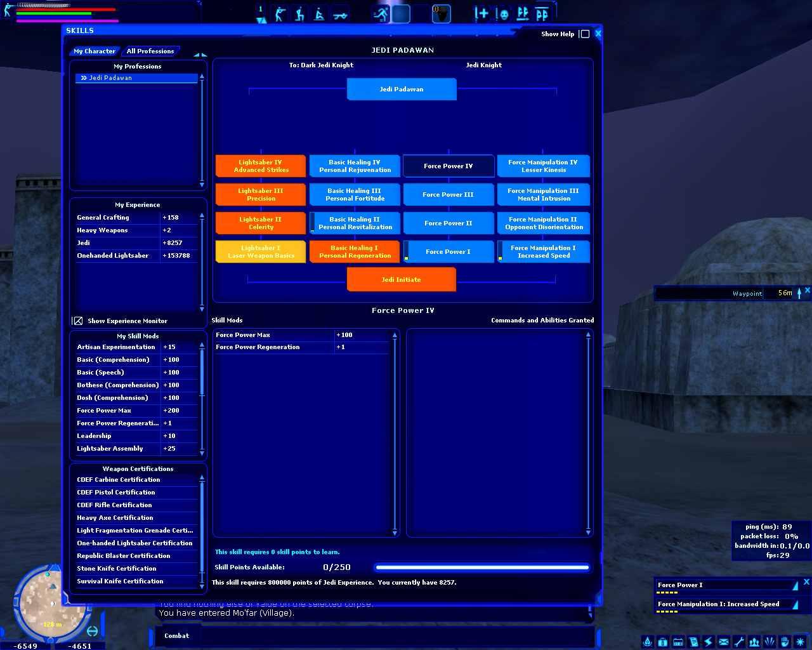812x650 pixels.
Task: Select Basic Healing II Personal Revitalization skill
Action: point(355,223)
